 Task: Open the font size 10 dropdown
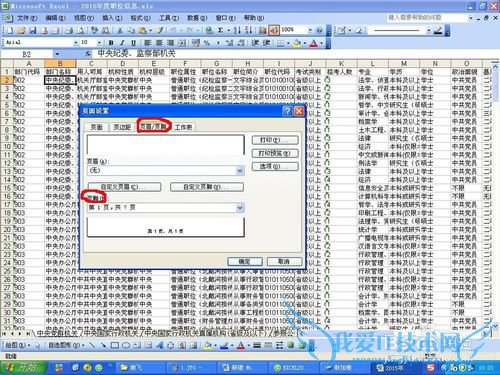[99, 43]
